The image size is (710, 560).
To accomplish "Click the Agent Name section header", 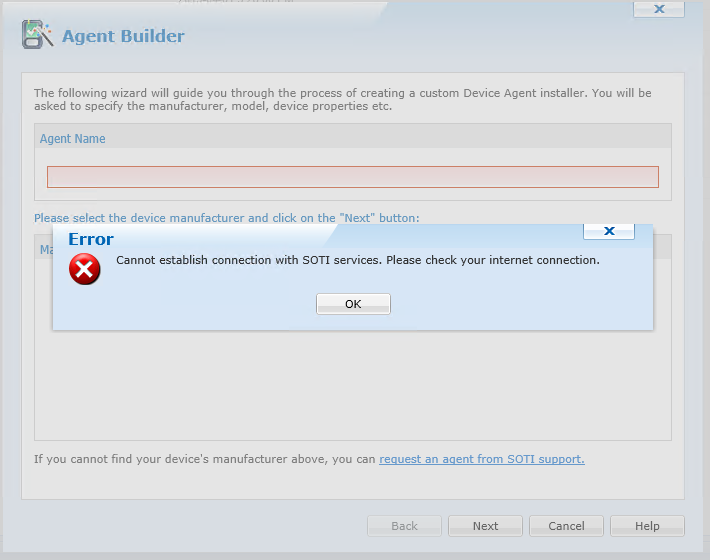I will tap(72, 139).
